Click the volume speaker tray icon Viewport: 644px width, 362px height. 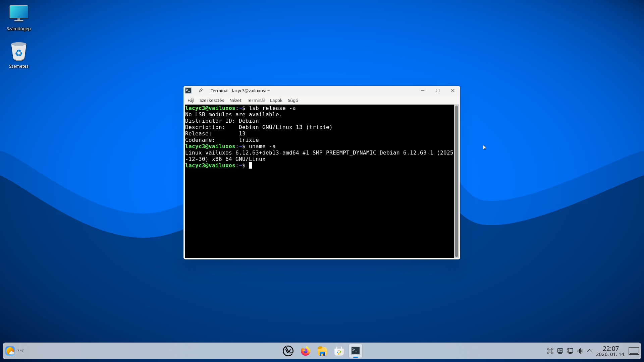580,351
